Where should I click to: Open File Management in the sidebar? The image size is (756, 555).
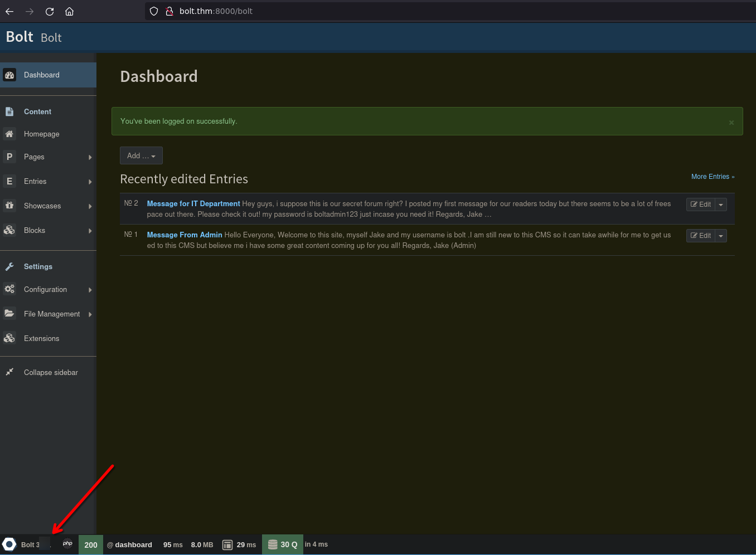51,314
